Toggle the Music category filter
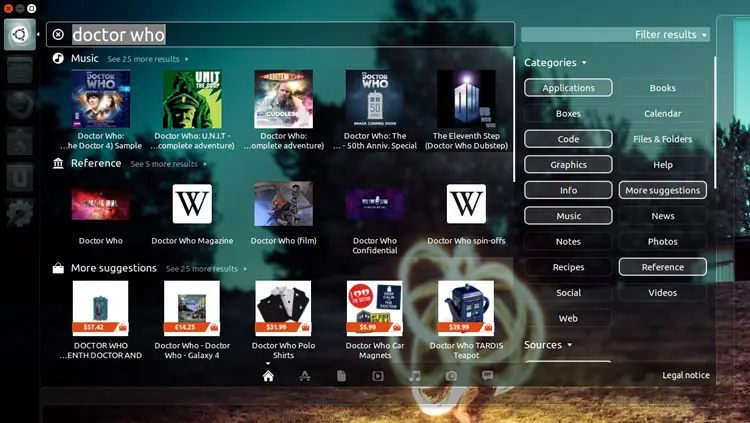Image resolution: width=750 pixels, height=423 pixels. tap(568, 216)
